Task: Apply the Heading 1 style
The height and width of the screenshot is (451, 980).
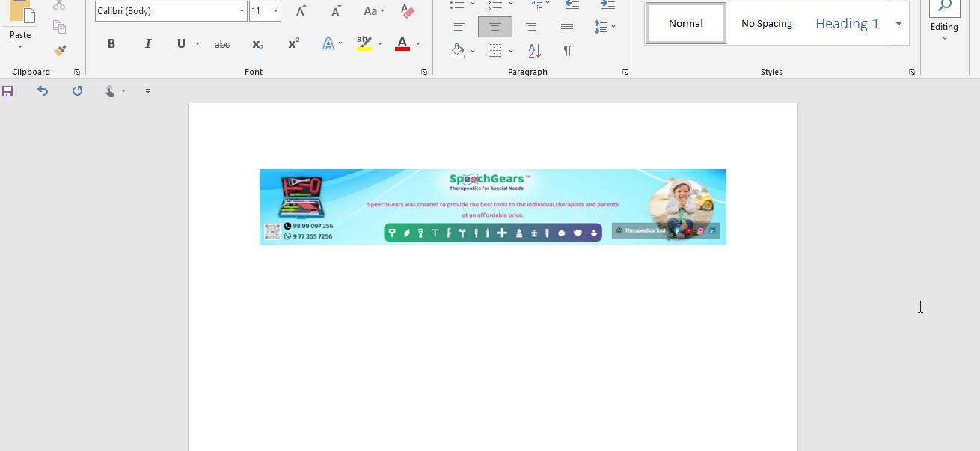Action: [847, 24]
